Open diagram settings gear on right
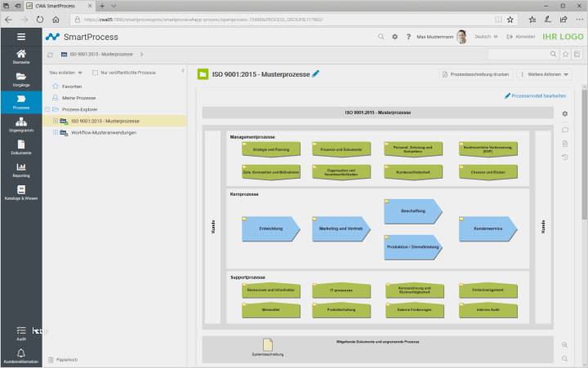Screen dimensions: 588x368 point(565,113)
